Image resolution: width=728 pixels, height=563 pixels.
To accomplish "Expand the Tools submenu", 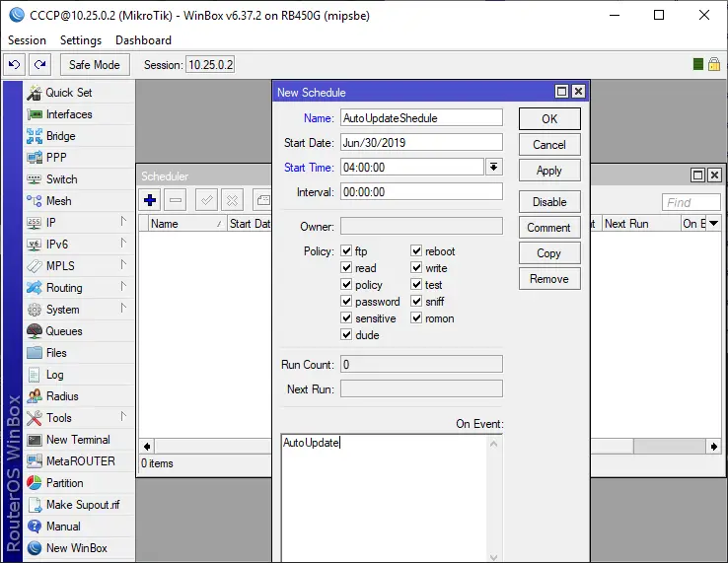I will pos(123,417).
